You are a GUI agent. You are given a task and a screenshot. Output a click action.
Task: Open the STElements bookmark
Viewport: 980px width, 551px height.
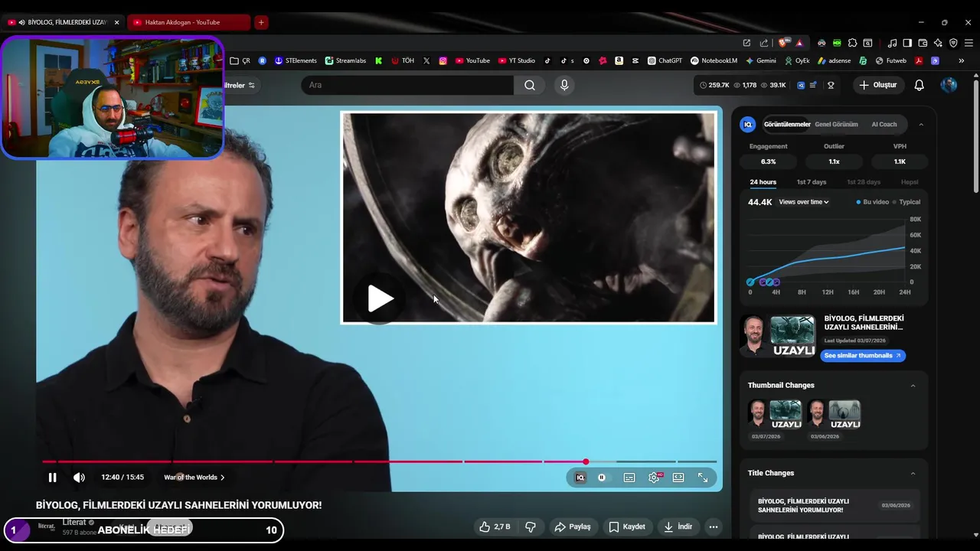click(x=296, y=60)
